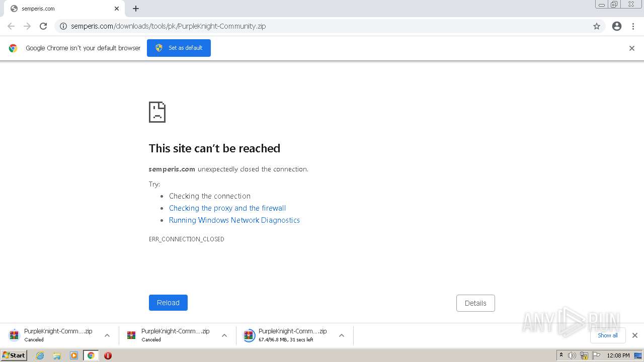
Task: Expand options for first canceled download
Action: coord(107,335)
